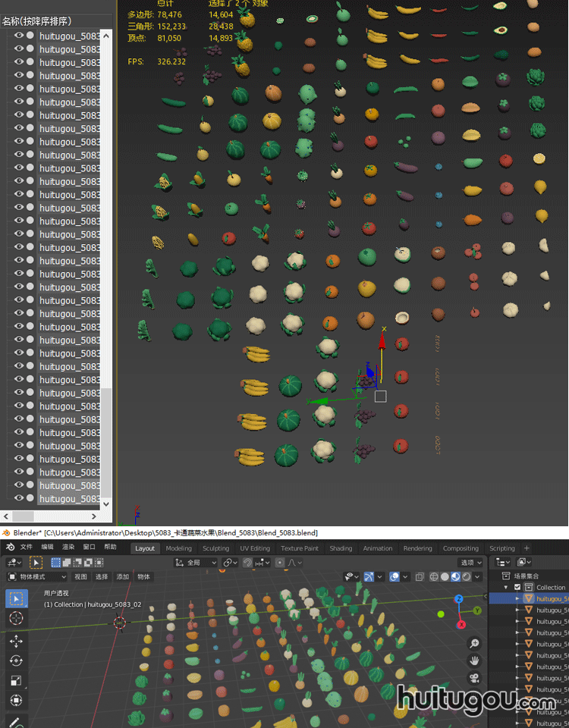Click the Blender logo icon in menu bar
The image size is (569, 728).
point(10,548)
